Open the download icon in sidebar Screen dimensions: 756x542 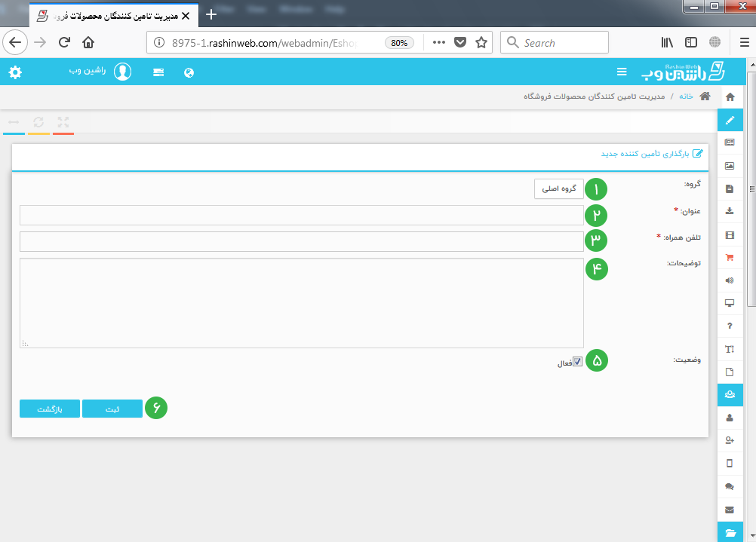(730, 211)
